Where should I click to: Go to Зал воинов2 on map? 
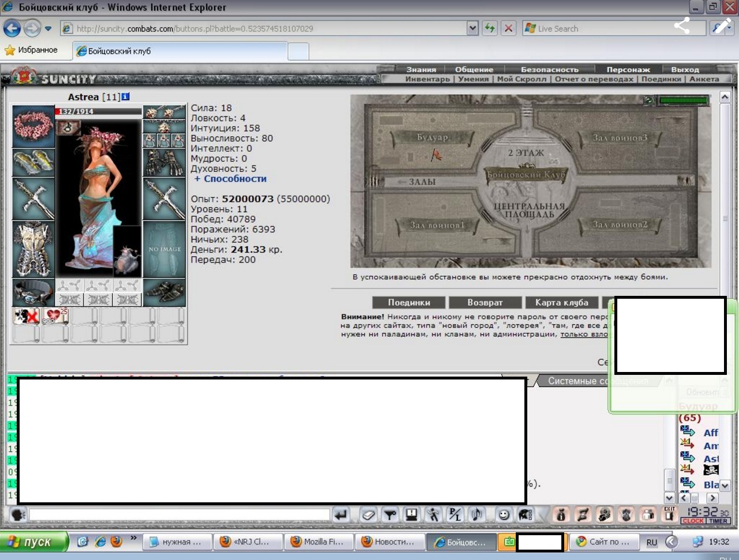(x=620, y=224)
